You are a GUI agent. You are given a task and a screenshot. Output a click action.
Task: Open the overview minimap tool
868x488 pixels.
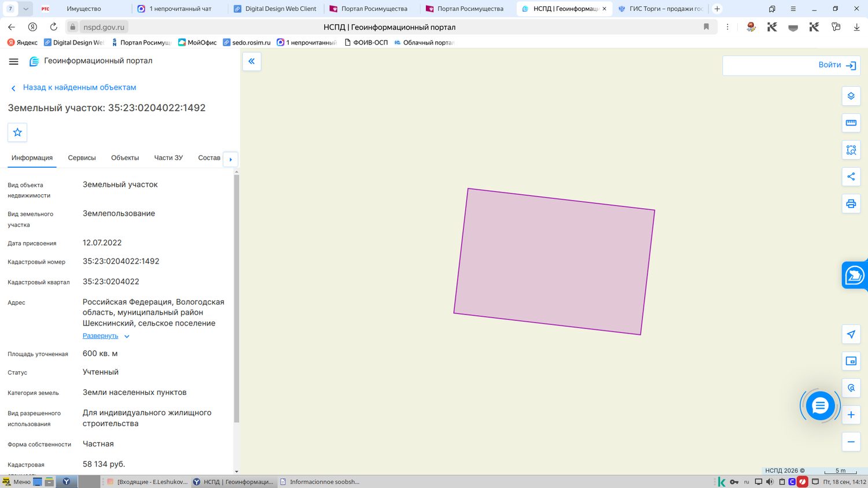[x=851, y=361]
